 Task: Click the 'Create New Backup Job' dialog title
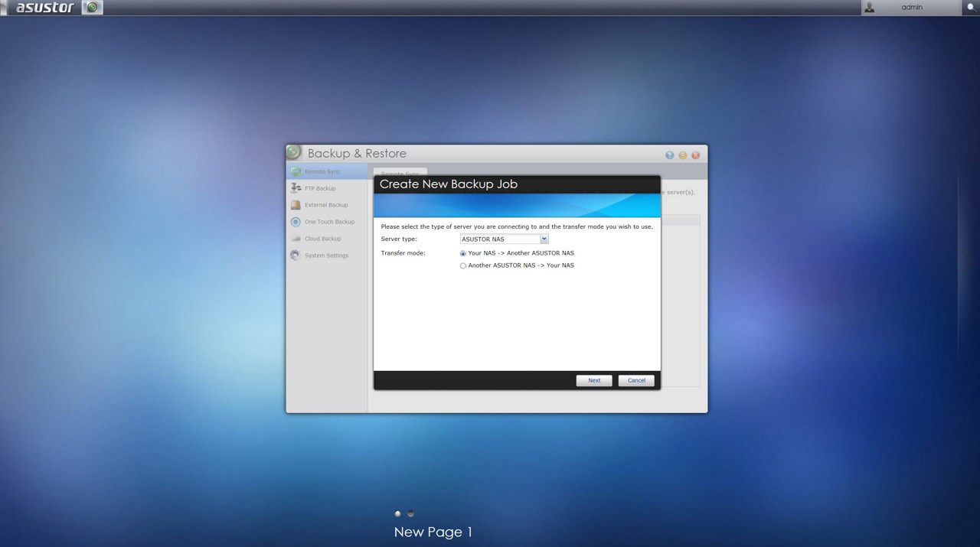(449, 184)
